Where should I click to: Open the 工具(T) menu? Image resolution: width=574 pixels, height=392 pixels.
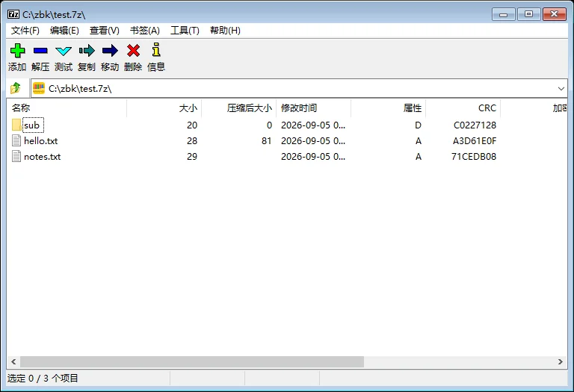tap(185, 31)
